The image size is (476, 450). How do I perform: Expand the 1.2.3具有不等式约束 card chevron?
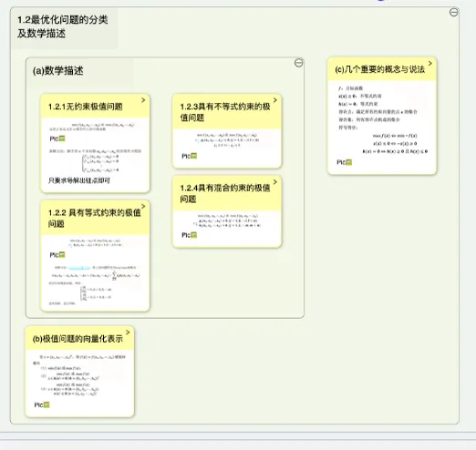click(275, 100)
